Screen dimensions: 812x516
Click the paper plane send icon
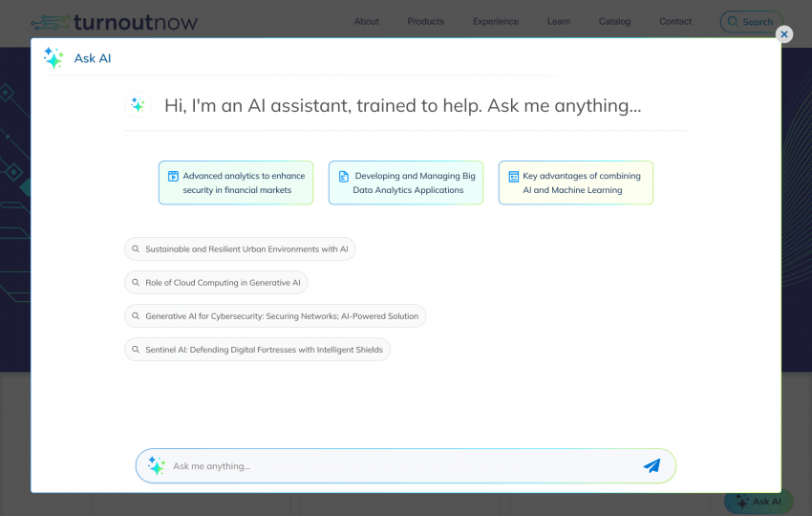[x=652, y=465]
